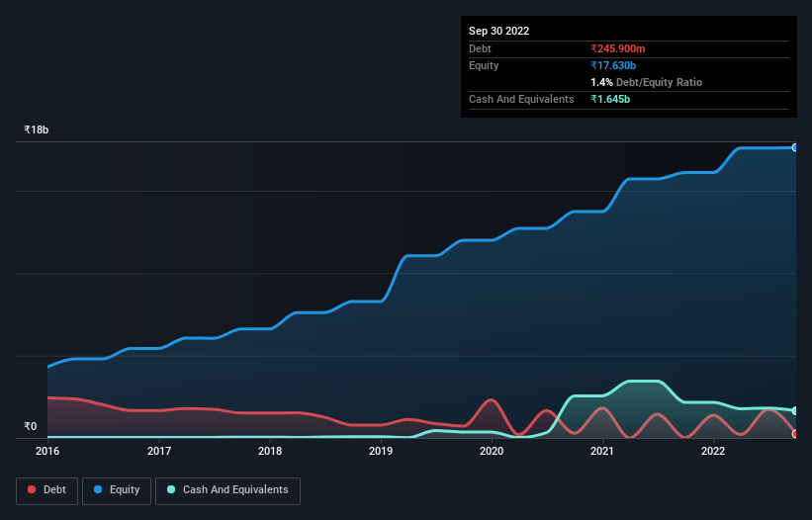The image size is (812, 520).
Task: Click the 2021 x-axis label
Action: (602, 451)
